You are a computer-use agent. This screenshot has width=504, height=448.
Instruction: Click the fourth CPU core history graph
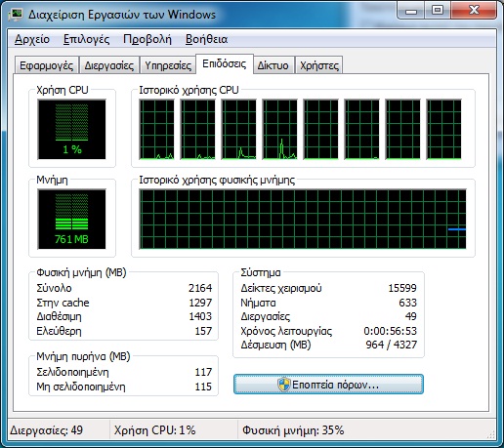tap(279, 130)
